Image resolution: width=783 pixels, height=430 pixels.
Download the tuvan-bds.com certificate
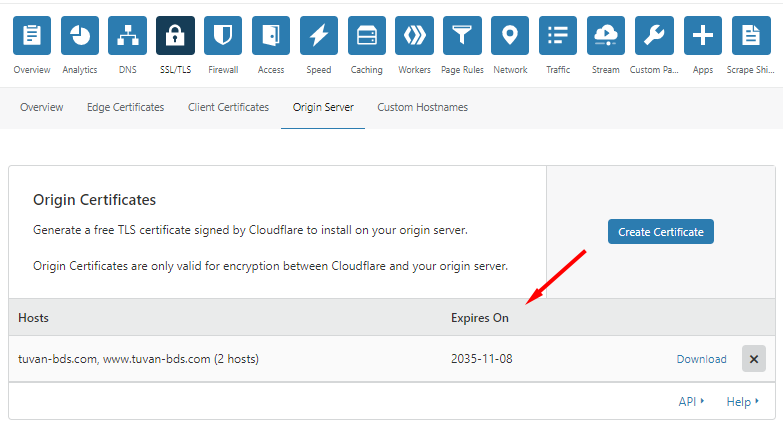[x=701, y=359]
